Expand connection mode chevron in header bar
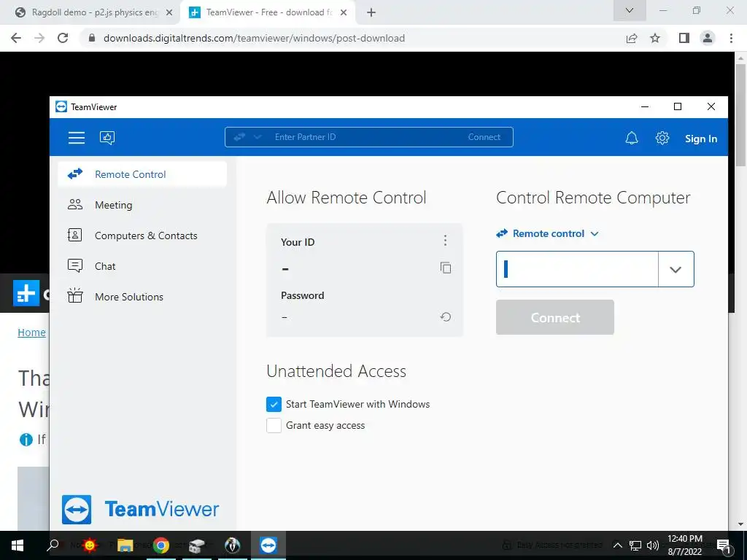 258,137
